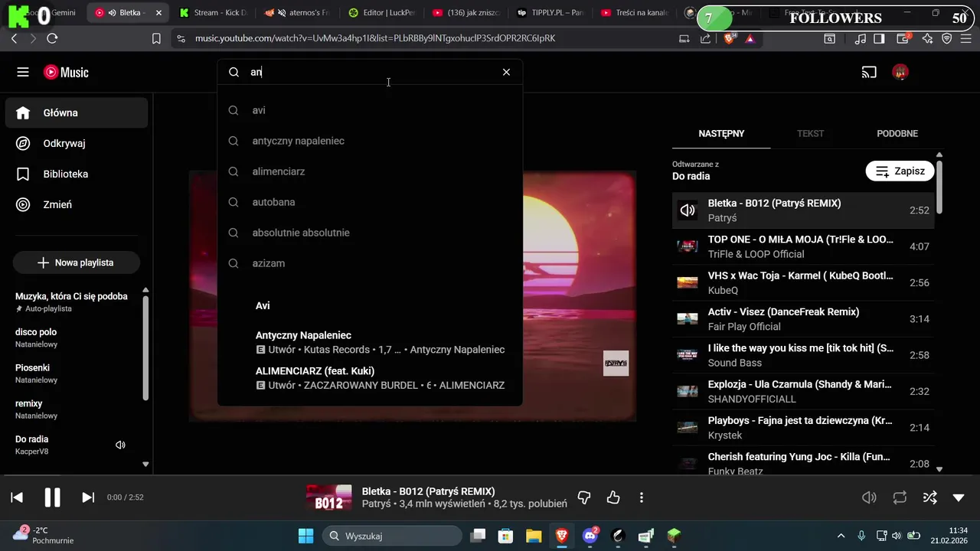Viewport: 980px width, 551px height.
Task: Play VHS x Wac Toja - Karmel from queue
Action: 803,282
